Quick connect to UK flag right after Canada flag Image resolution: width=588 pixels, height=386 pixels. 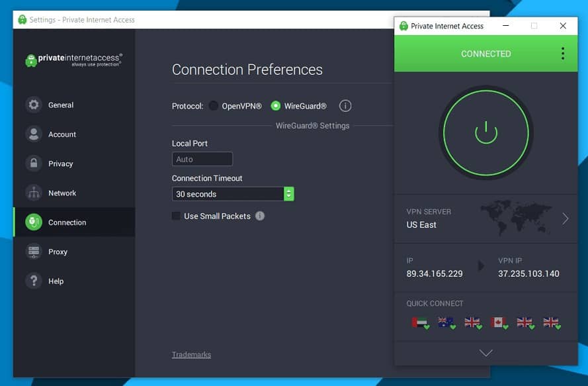(525, 322)
